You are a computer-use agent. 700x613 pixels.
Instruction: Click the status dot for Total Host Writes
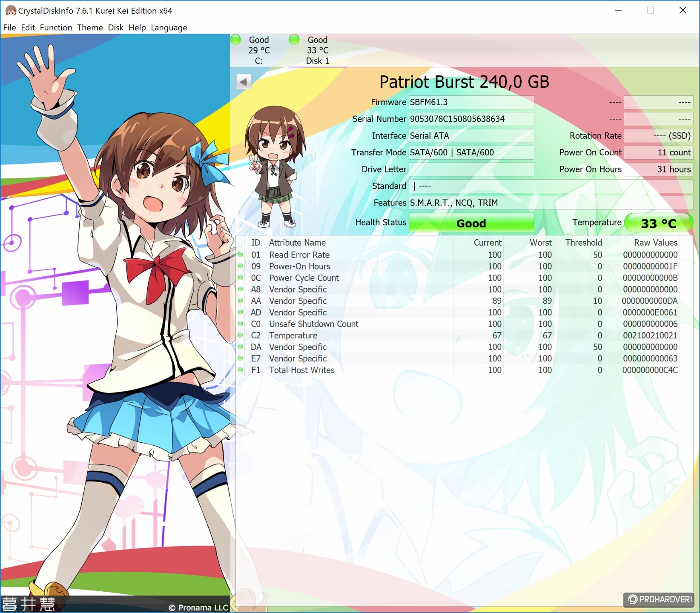point(241,370)
